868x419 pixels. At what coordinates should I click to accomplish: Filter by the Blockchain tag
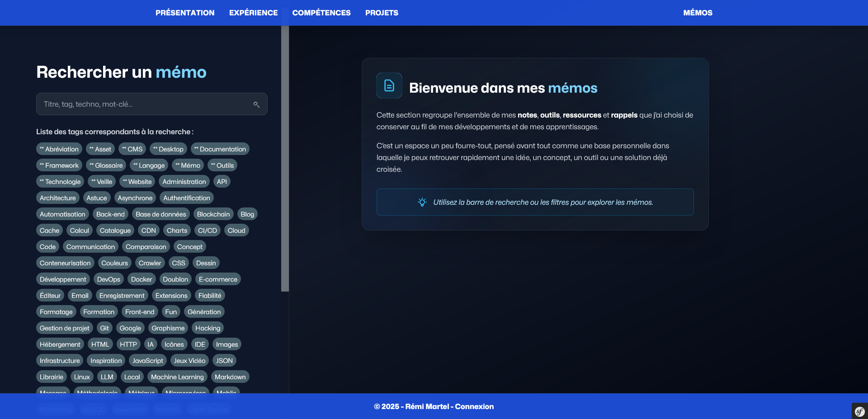point(213,214)
